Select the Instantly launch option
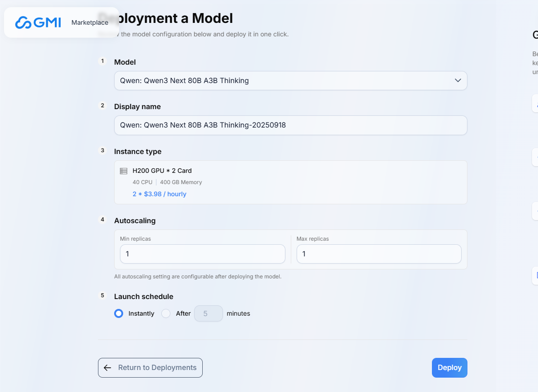This screenshot has height=392, width=538. (119, 313)
